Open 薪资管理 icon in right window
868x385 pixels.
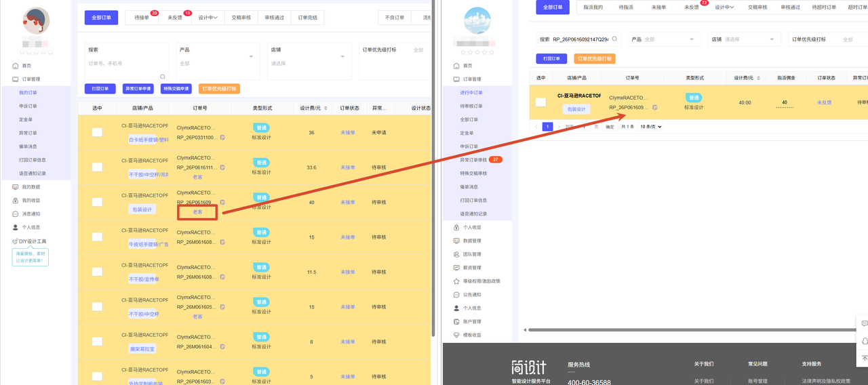(456, 268)
